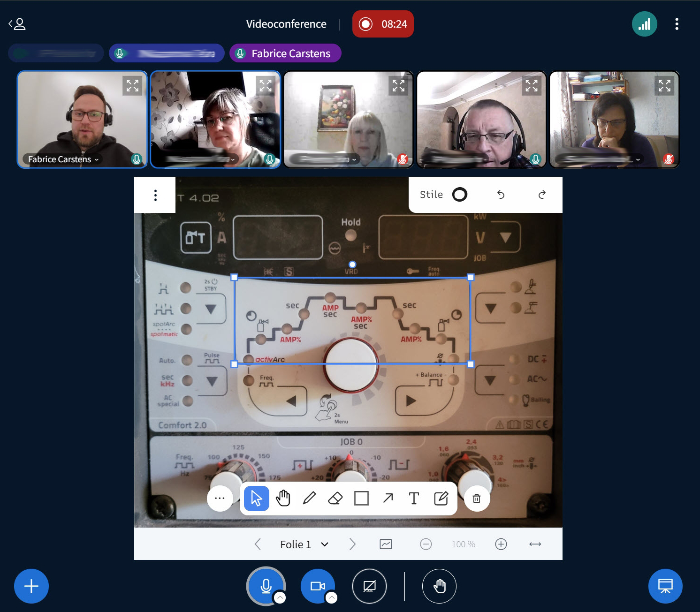Select the rectangle shape tool

[x=361, y=498]
